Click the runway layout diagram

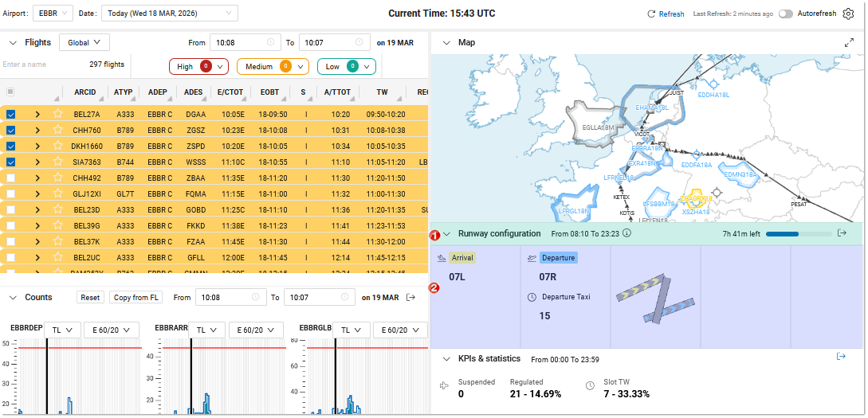(654, 299)
